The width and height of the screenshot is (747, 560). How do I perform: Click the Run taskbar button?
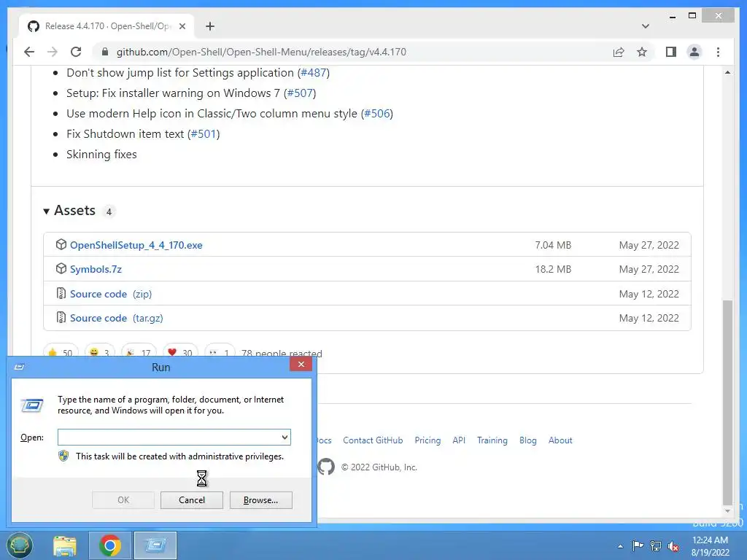click(155, 545)
